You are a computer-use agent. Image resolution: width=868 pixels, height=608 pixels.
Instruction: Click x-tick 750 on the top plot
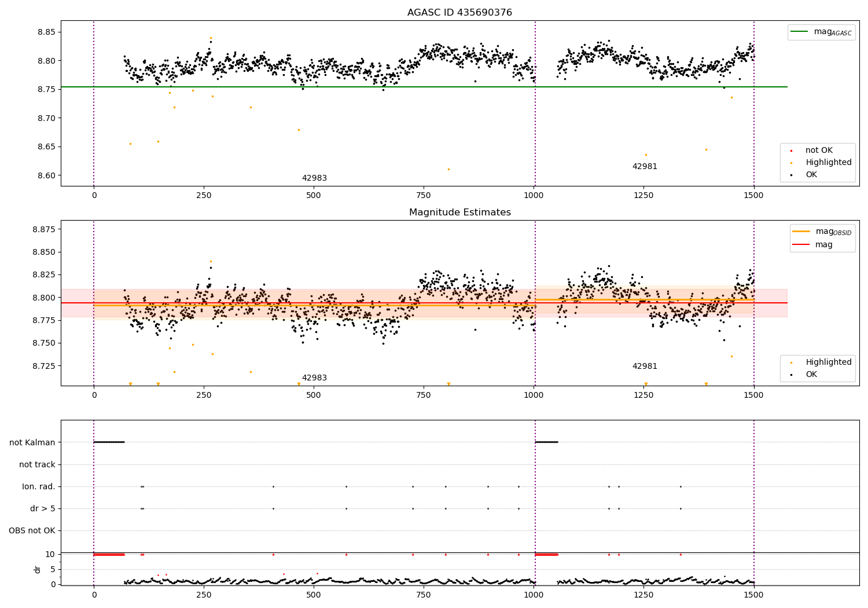click(424, 195)
